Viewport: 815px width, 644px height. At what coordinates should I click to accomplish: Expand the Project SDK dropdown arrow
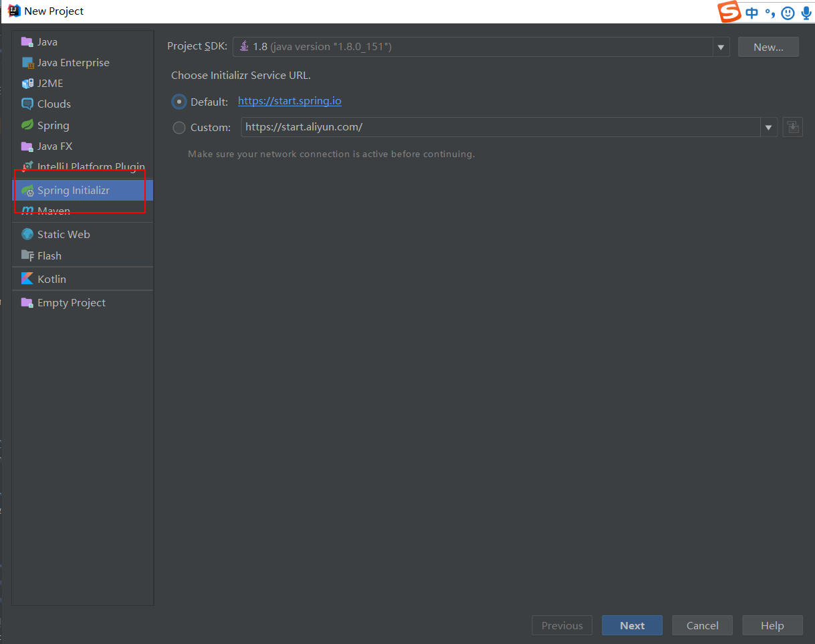[721, 47]
